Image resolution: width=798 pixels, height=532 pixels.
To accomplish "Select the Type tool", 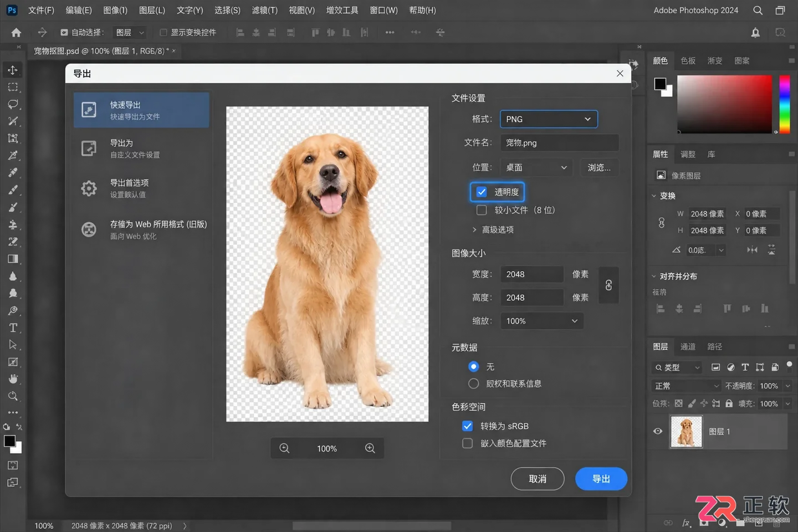I will pyautogui.click(x=13, y=328).
